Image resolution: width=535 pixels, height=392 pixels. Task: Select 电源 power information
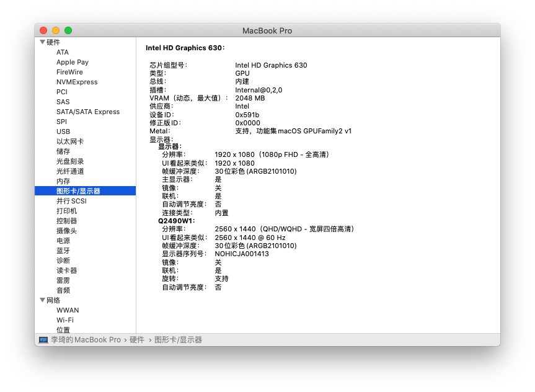63,241
